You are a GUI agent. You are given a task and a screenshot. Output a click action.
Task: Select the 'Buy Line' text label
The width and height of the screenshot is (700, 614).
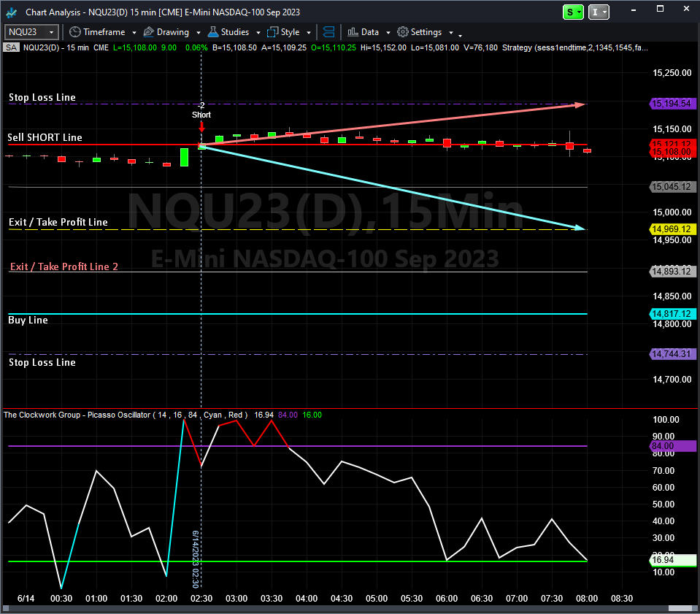28,321
